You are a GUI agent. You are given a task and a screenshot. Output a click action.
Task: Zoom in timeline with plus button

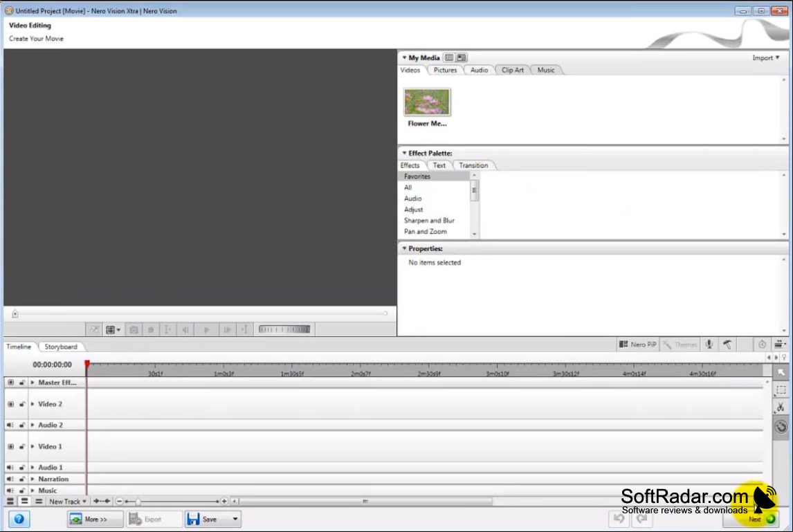pyautogui.click(x=224, y=501)
